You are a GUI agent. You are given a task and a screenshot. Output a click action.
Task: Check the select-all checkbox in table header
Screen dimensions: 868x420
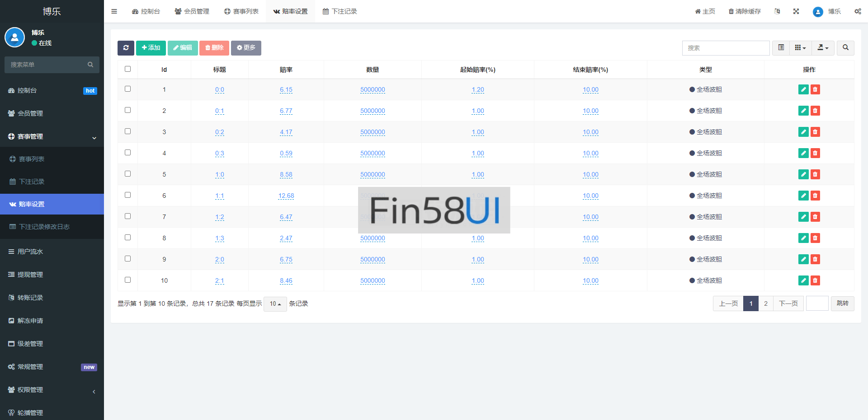pyautogui.click(x=127, y=69)
